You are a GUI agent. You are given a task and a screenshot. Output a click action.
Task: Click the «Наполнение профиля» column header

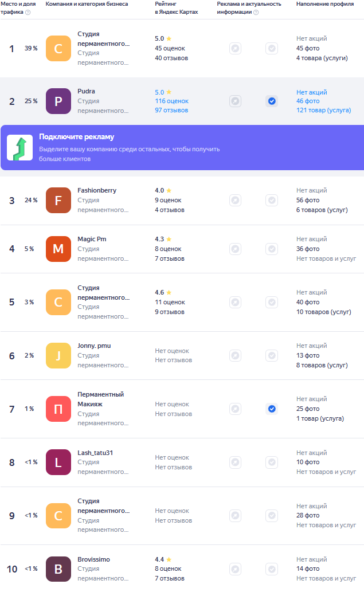pyautogui.click(x=325, y=4)
